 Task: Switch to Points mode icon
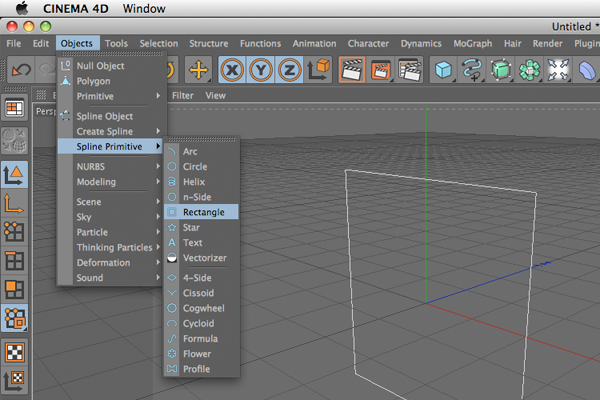15,232
